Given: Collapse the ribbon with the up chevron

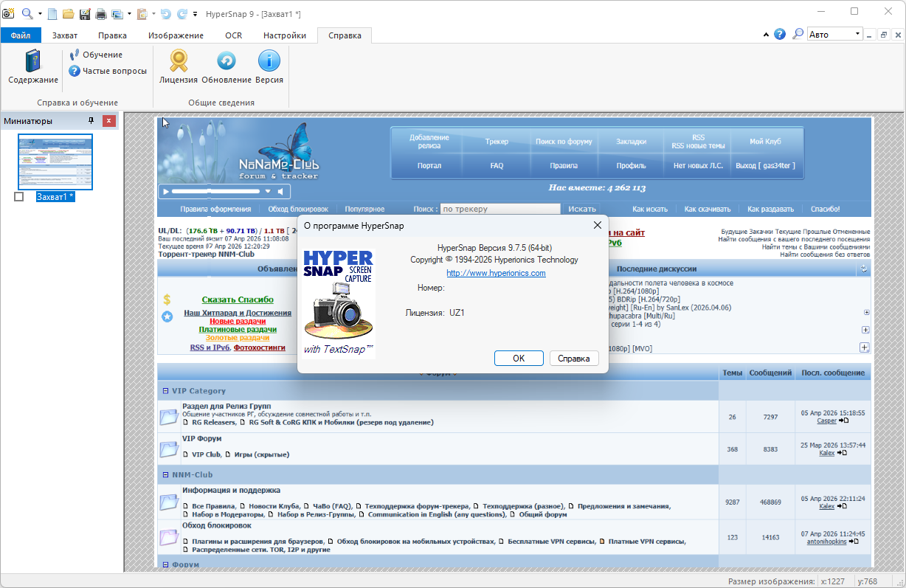Looking at the screenshot, I should point(766,35).
